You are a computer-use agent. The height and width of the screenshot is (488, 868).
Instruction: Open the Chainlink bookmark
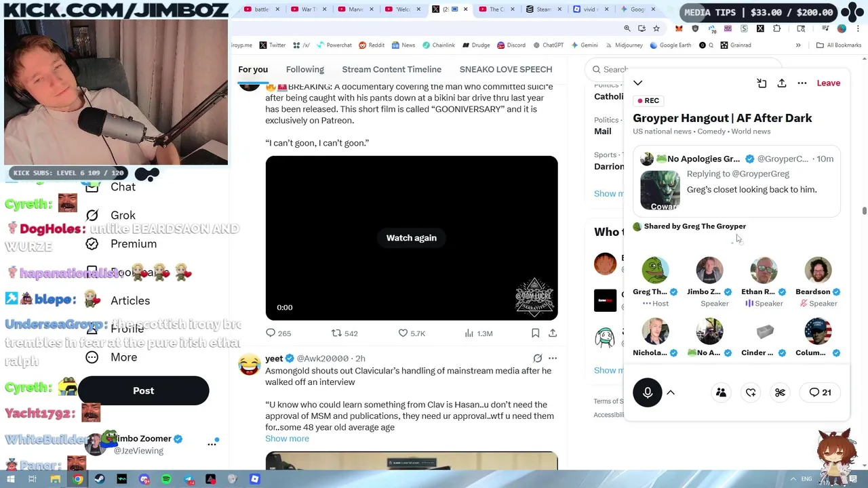[x=438, y=45]
